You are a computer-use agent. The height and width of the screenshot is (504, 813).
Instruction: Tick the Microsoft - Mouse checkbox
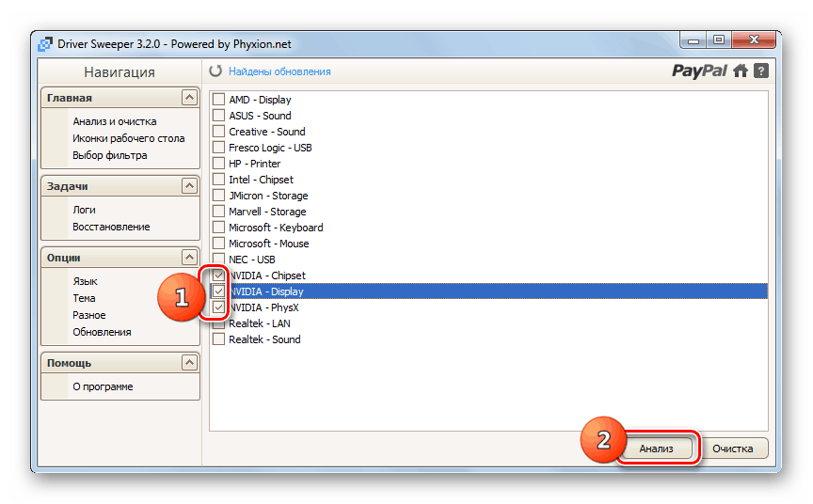click(219, 244)
